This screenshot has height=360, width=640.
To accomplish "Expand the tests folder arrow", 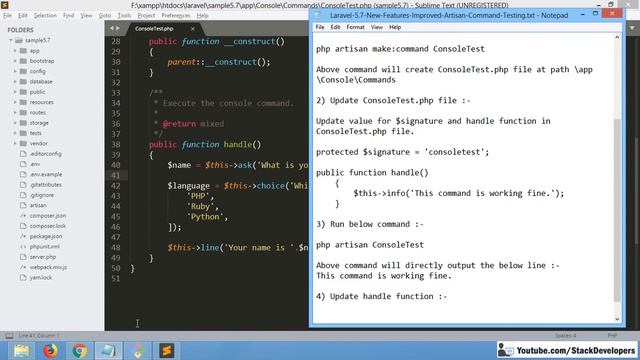I will click(x=15, y=133).
